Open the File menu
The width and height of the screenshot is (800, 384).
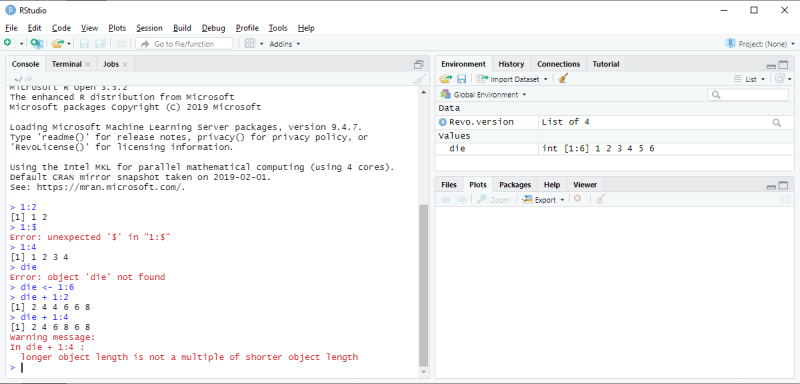(11, 28)
